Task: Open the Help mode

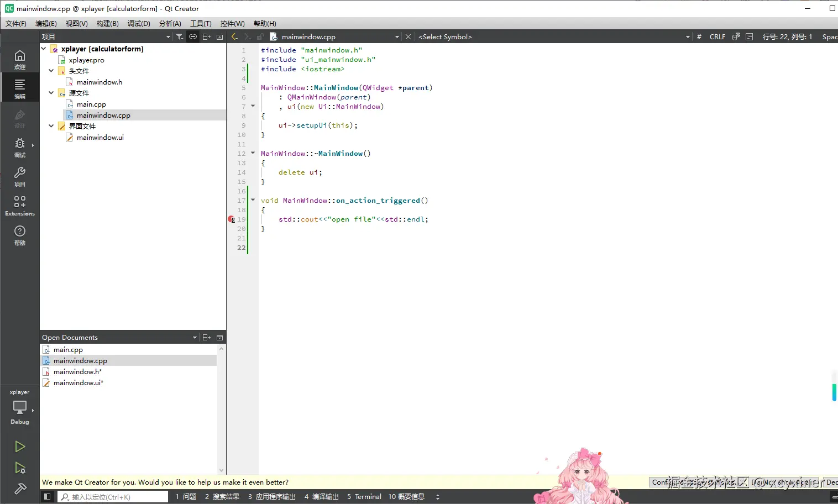Action: coord(20,235)
